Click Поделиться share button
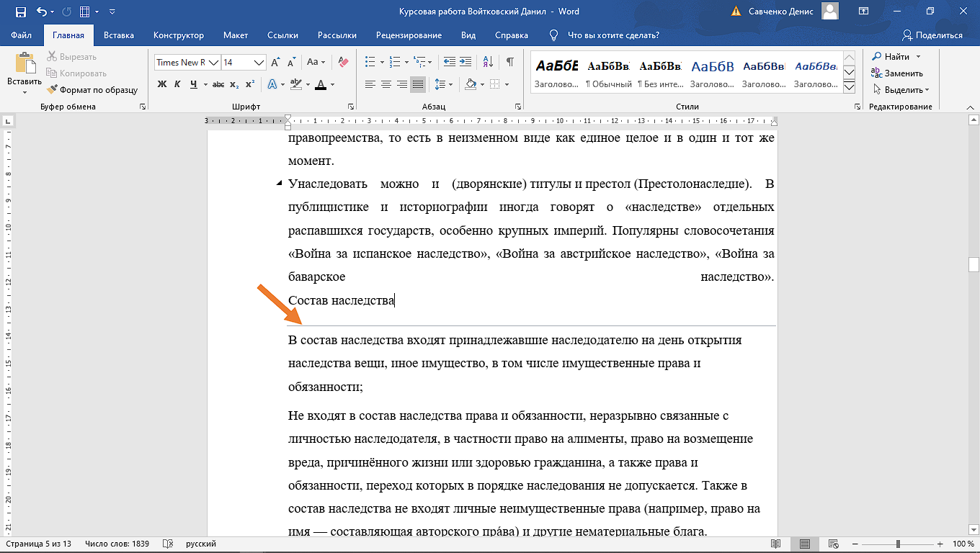Image resolution: width=980 pixels, height=553 pixels. [x=932, y=35]
